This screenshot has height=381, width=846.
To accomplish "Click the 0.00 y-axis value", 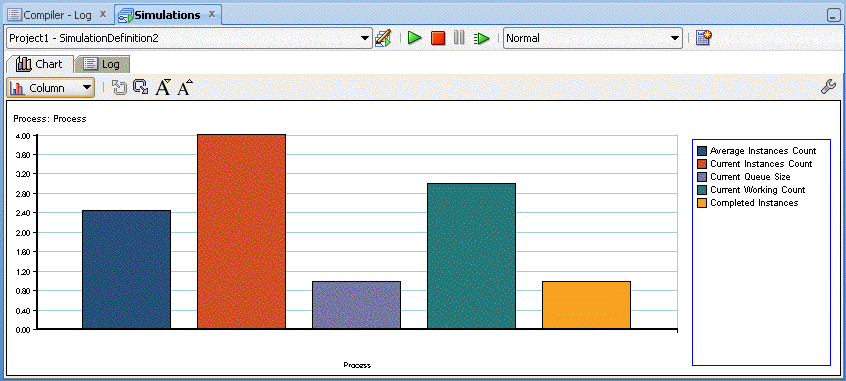I will pyautogui.click(x=22, y=330).
